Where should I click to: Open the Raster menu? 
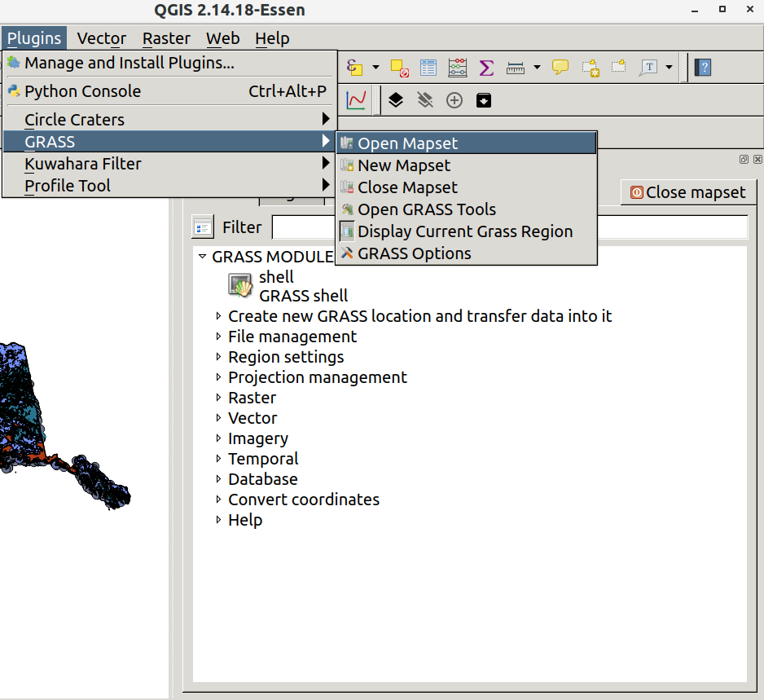[x=166, y=38]
